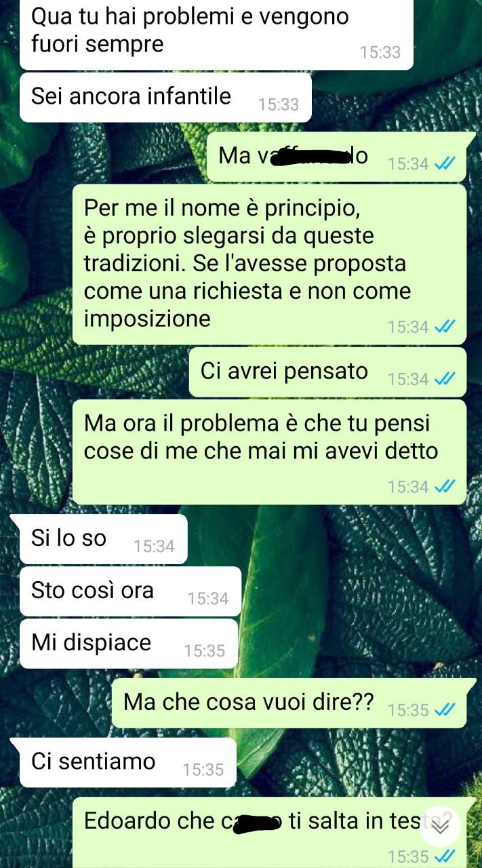Select the 'Ci sentiamo' message bubble
Viewport: 482px width, 868px height.
[x=127, y=763]
